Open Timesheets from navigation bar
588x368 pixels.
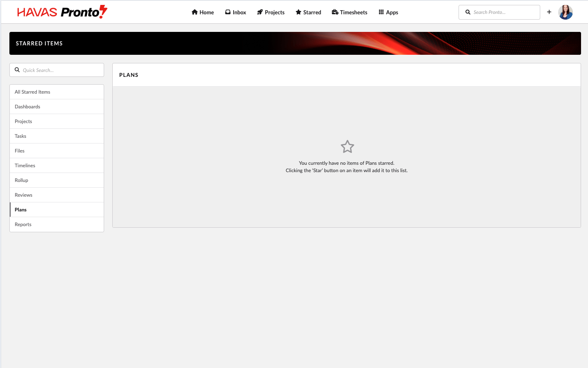[x=350, y=12]
